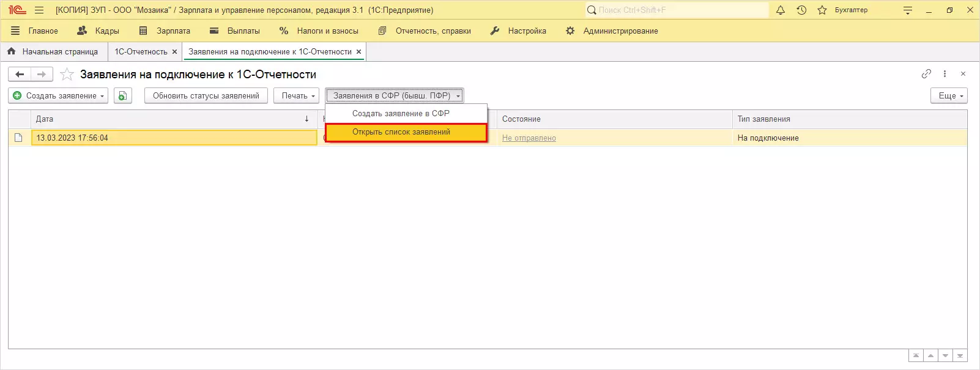The width and height of the screenshot is (980, 370).
Task: Open the form's three-dot menu
Action: [945, 74]
